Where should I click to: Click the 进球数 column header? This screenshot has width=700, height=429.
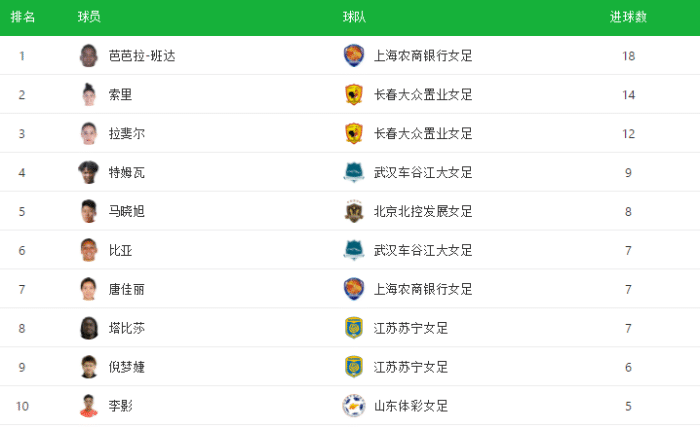click(628, 17)
